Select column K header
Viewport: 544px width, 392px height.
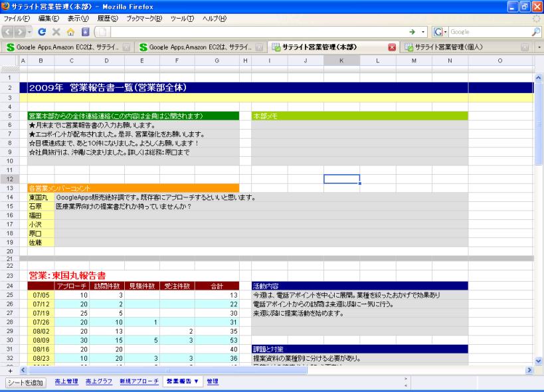click(341, 61)
